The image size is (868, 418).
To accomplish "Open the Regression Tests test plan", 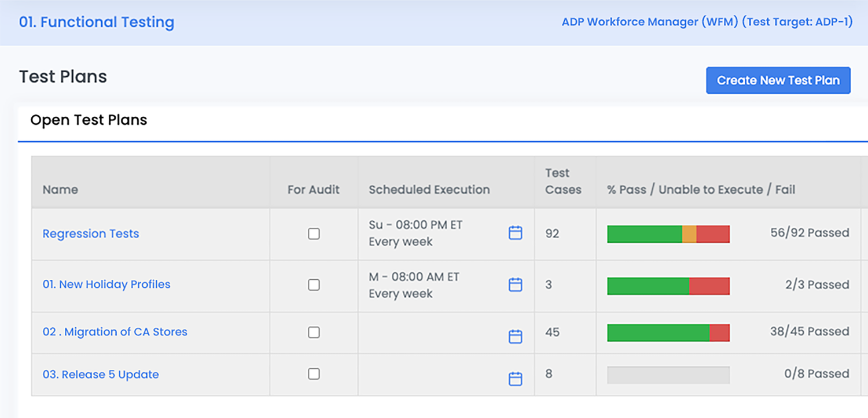I will pos(90,234).
